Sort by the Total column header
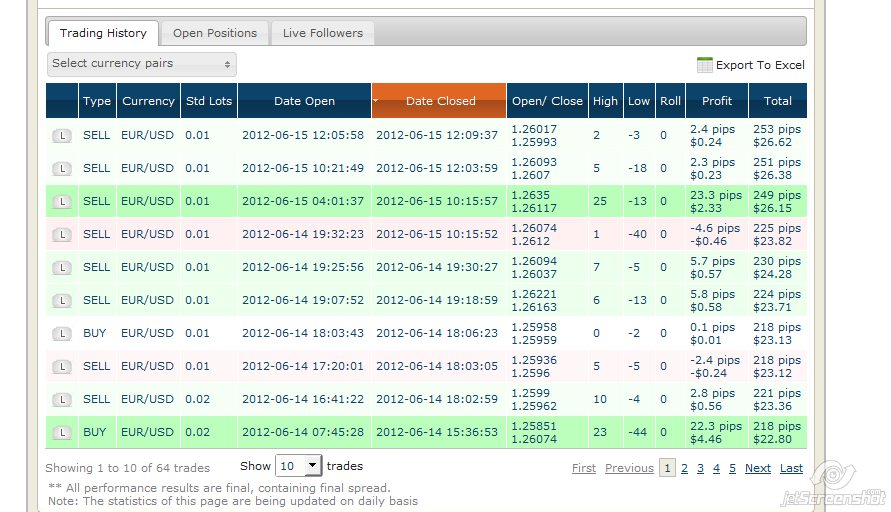The width and height of the screenshot is (891, 512). pyautogui.click(x=778, y=101)
